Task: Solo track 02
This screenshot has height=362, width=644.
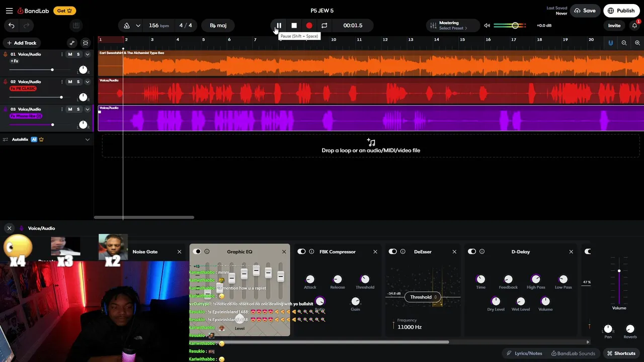Action: pyautogui.click(x=78, y=81)
